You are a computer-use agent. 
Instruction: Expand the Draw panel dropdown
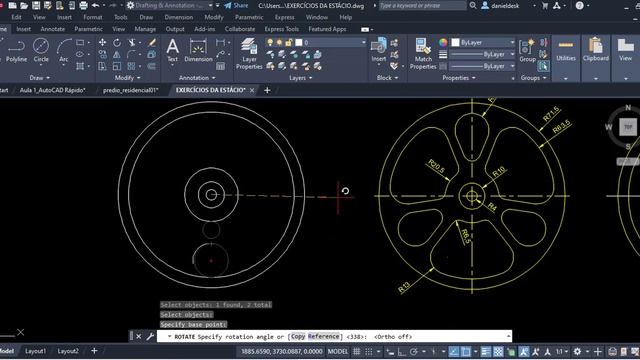point(40,78)
